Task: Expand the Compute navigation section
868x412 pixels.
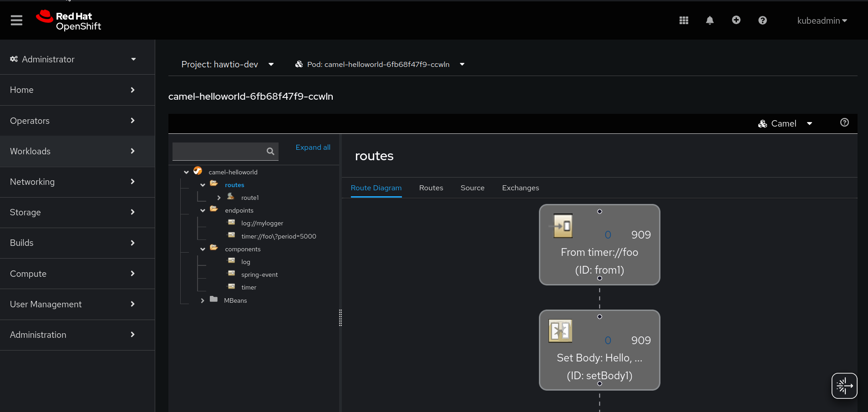Action: click(x=77, y=274)
